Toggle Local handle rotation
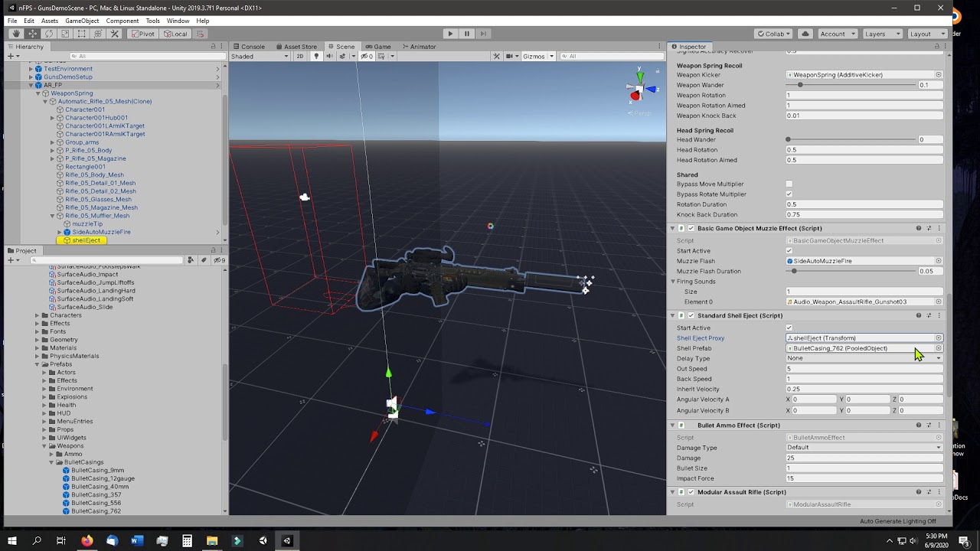980x551 pixels. point(175,34)
